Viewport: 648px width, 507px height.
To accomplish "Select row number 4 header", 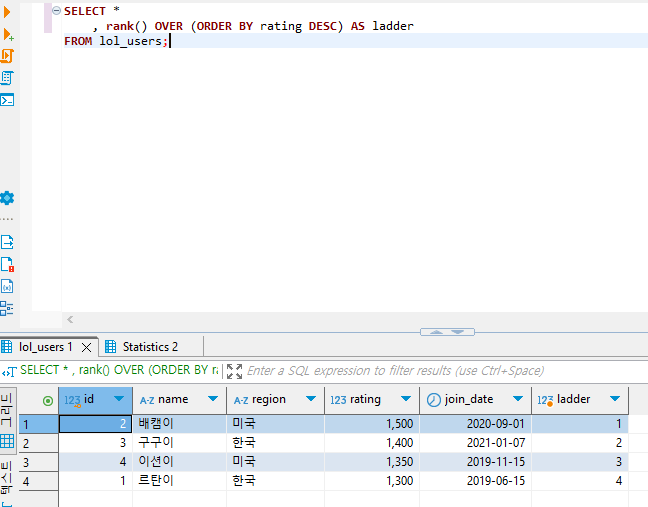I will (38, 481).
